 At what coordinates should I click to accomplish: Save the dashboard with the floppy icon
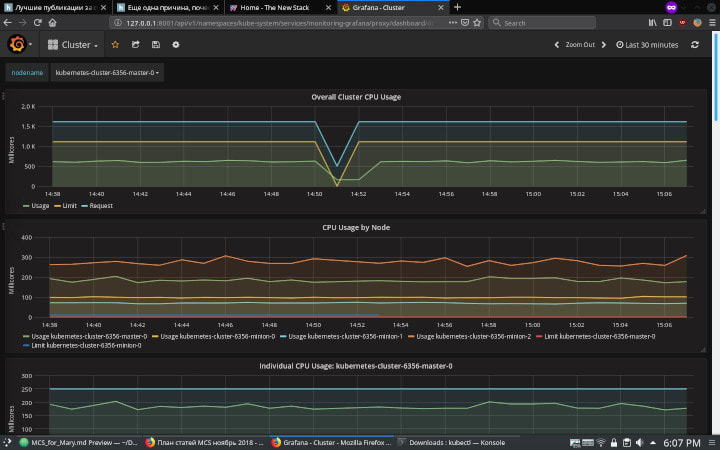pyautogui.click(x=155, y=44)
